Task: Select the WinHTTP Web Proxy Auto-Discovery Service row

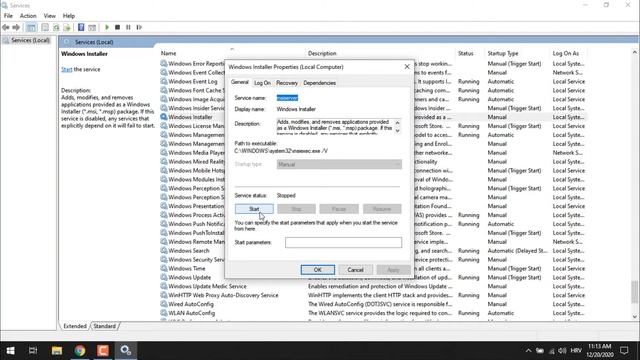Action: click(x=373, y=295)
